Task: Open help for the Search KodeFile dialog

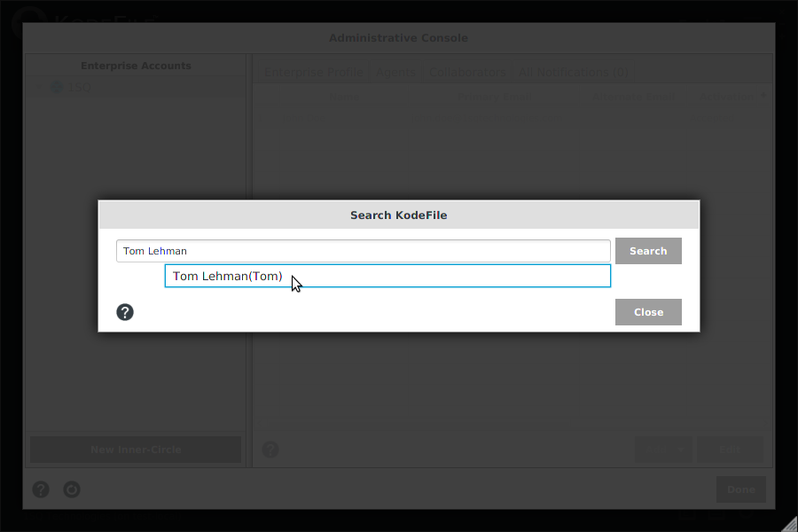Action: [x=125, y=312]
